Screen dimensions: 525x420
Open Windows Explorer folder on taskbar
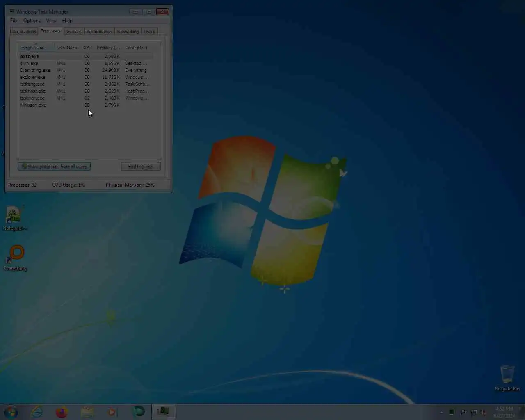pyautogui.click(x=87, y=412)
